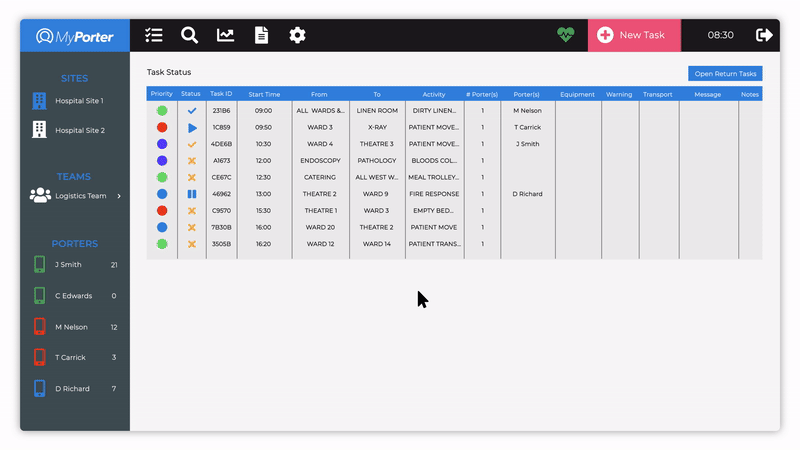The height and width of the screenshot is (450, 800).
Task: Click 'T Carrick' in the Porter(s) column
Action: [x=528, y=128]
